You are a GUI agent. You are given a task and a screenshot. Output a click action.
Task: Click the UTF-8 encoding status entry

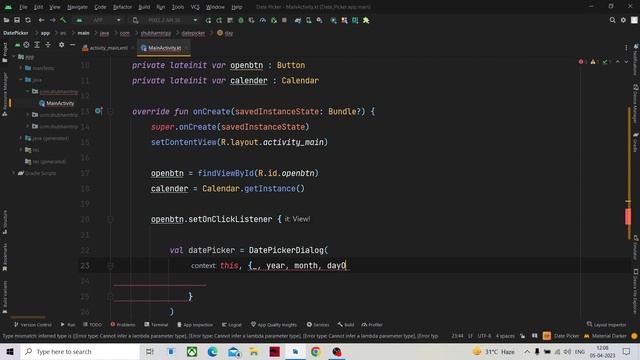click(x=484, y=336)
